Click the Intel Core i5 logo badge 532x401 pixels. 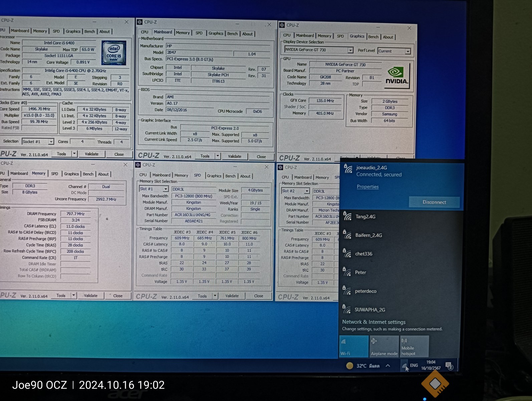(114, 53)
